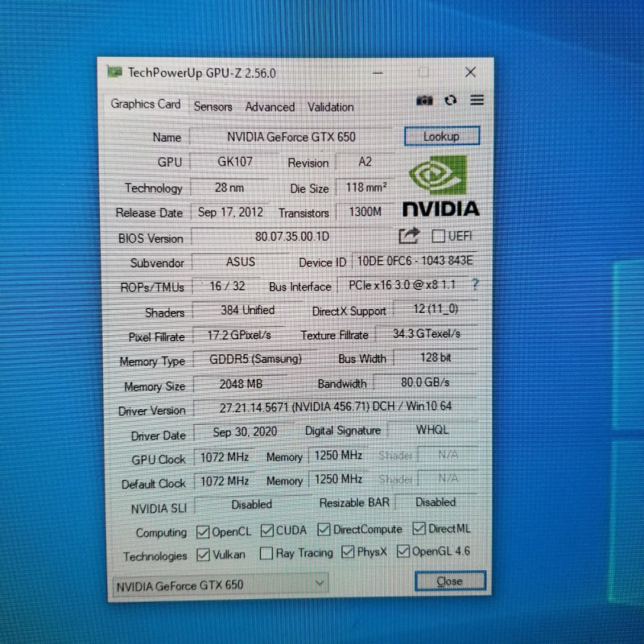644x644 pixels.
Task: Take a GPU-Z screenshot with camera icon
Action: 425,100
